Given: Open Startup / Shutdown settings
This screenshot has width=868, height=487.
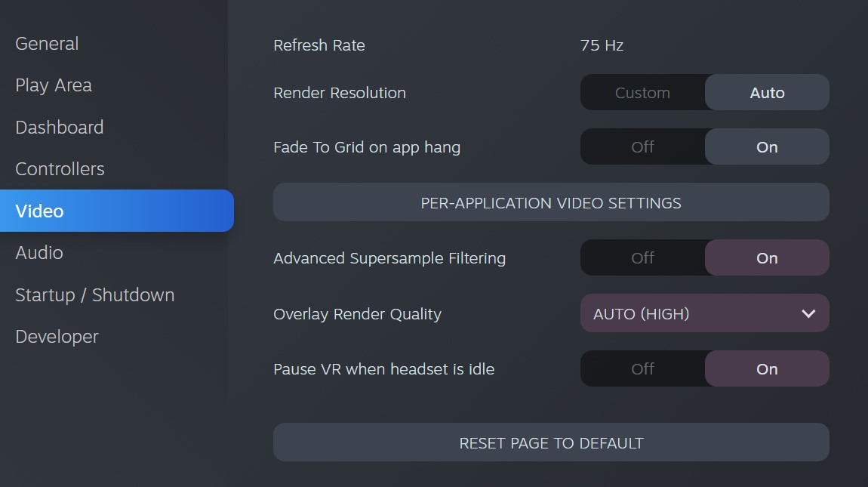Looking at the screenshot, I should pos(94,294).
